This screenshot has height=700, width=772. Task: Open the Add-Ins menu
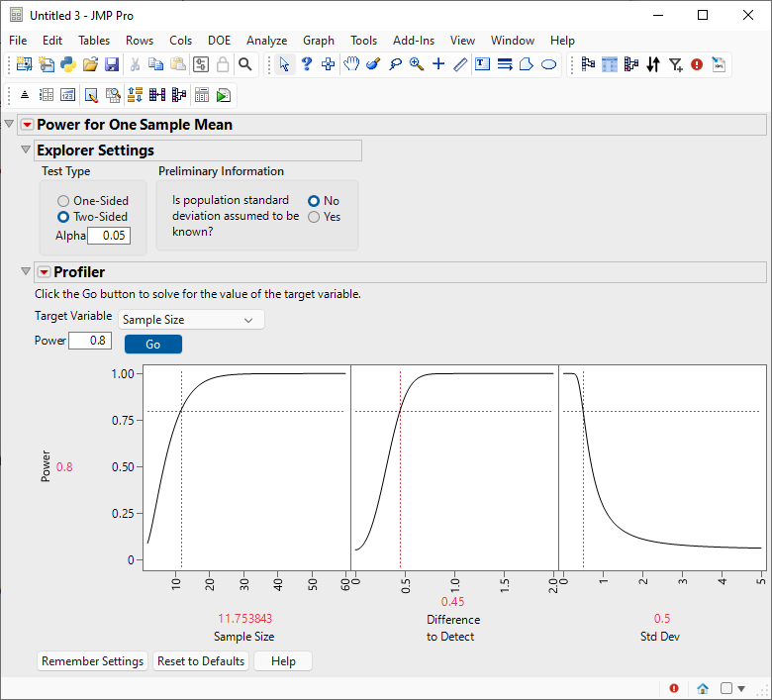coord(414,41)
